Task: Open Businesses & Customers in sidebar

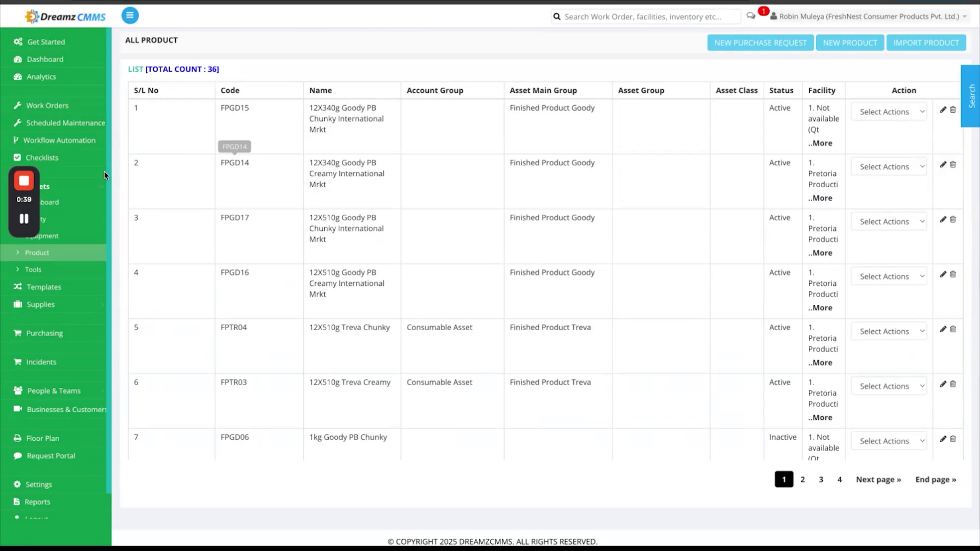Action: (67, 409)
